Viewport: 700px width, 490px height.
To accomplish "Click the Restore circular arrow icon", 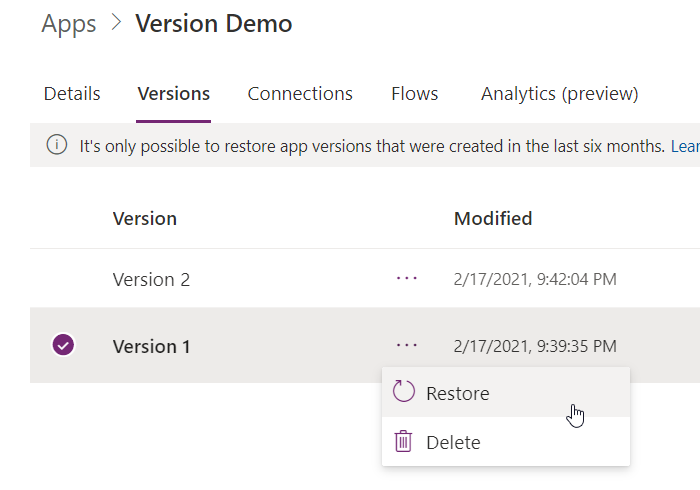I will 404,391.
